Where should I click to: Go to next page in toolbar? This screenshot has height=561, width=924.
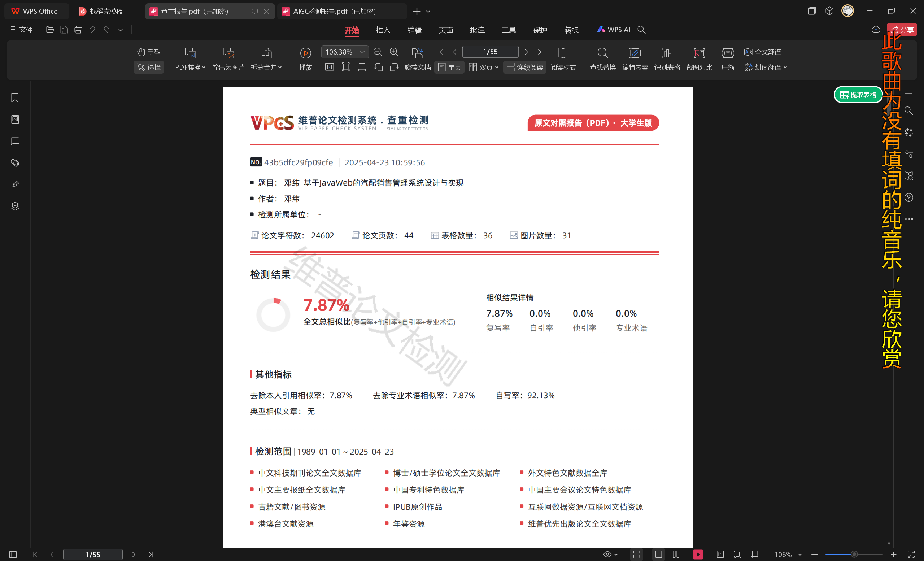(526, 52)
